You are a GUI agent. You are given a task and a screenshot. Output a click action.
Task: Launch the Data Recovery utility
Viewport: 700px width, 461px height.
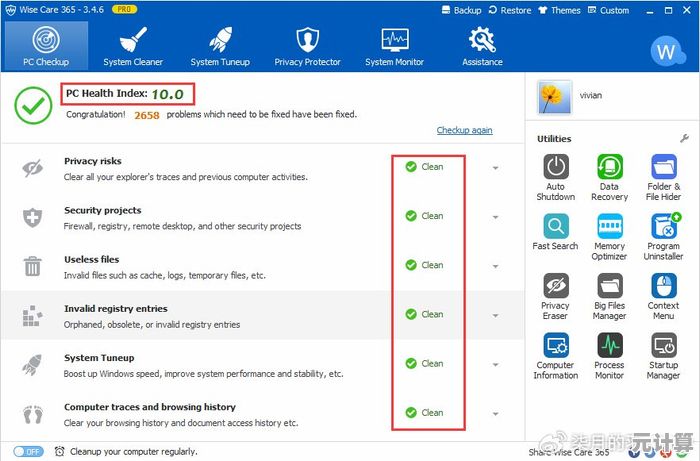pos(609,177)
